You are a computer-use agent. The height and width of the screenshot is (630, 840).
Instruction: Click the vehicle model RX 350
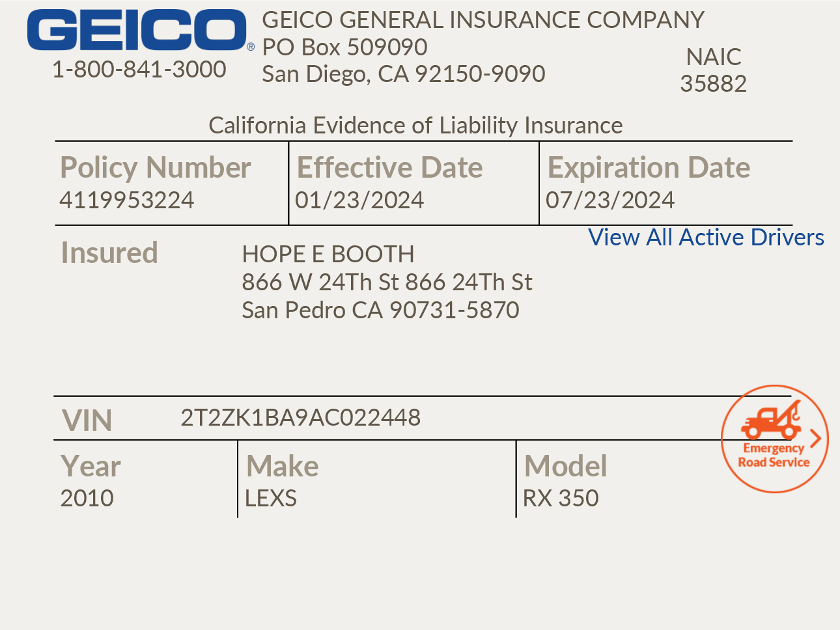[560, 498]
